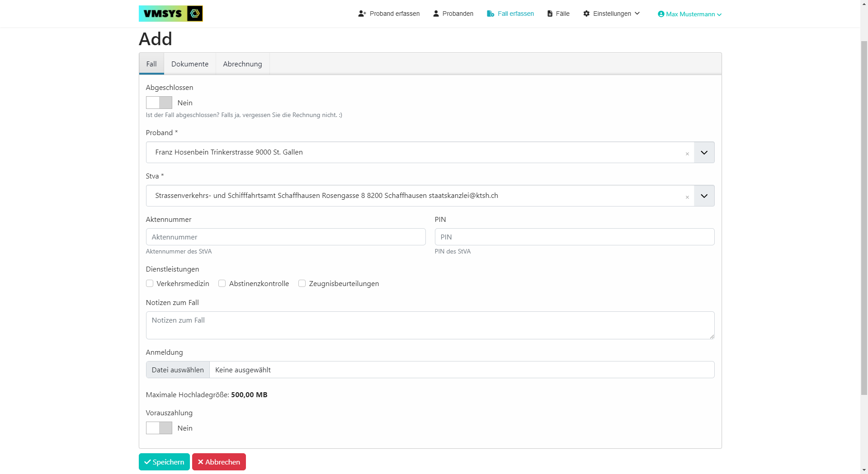Viewport: 868px width, 474px height.
Task: Toggle the Abgeschlossen switch
Action: tap(159, 103)
